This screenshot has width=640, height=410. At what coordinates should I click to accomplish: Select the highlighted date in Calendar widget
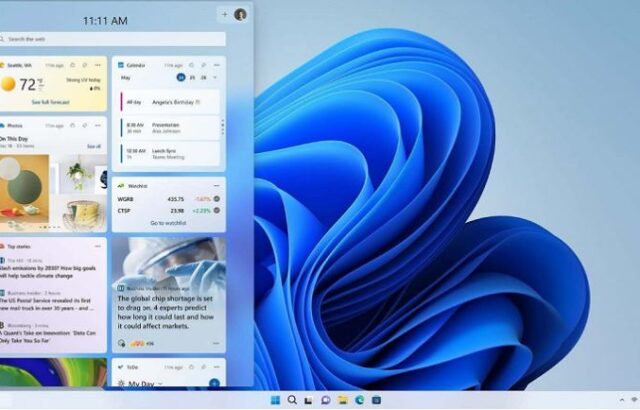tap(181, 78)
